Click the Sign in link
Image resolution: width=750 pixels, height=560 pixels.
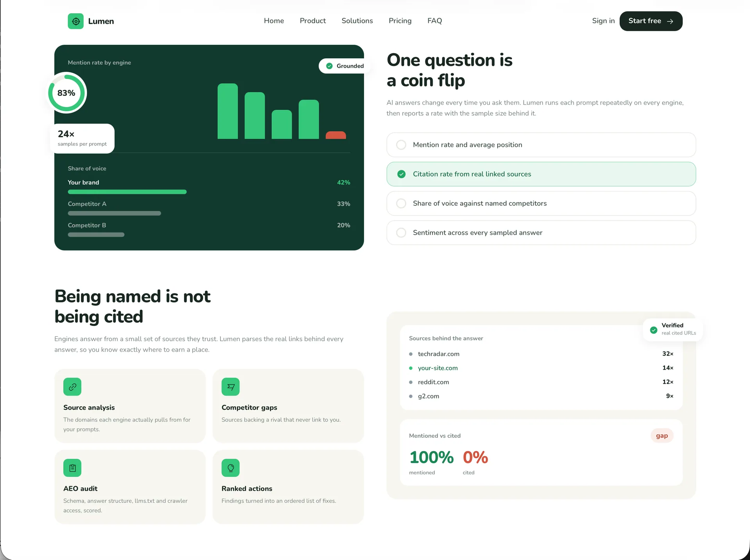603,21
